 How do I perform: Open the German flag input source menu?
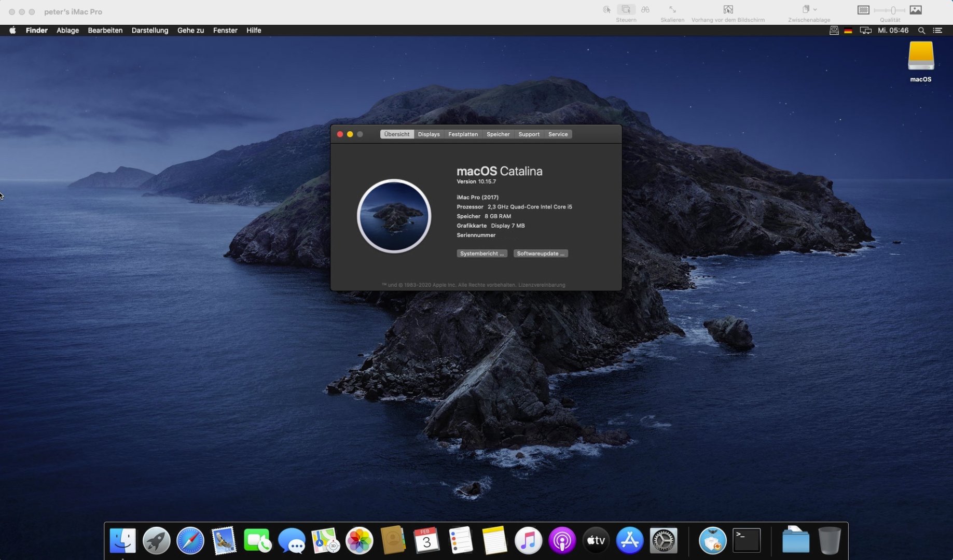pyautogui.click(x=848, y=31)
